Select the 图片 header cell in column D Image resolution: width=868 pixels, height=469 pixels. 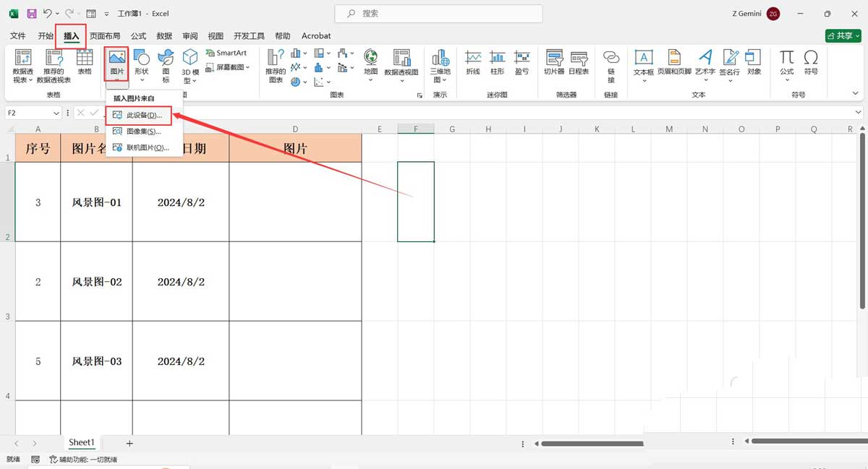tap(295, 148)
